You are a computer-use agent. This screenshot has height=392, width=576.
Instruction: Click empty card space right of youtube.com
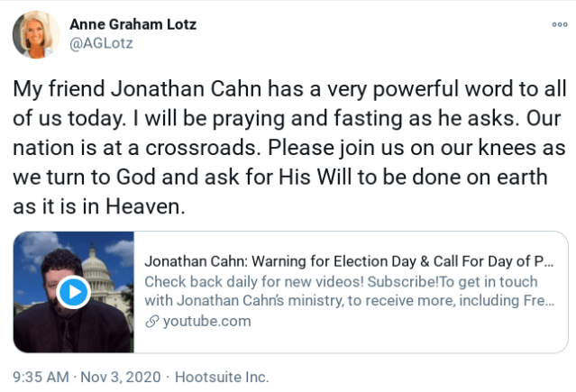tap(406, 321)
